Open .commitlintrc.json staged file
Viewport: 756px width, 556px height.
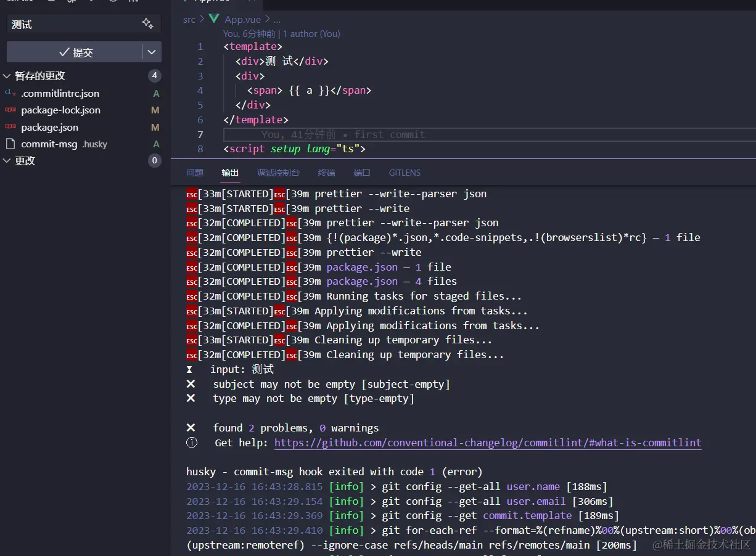(60, 93)
